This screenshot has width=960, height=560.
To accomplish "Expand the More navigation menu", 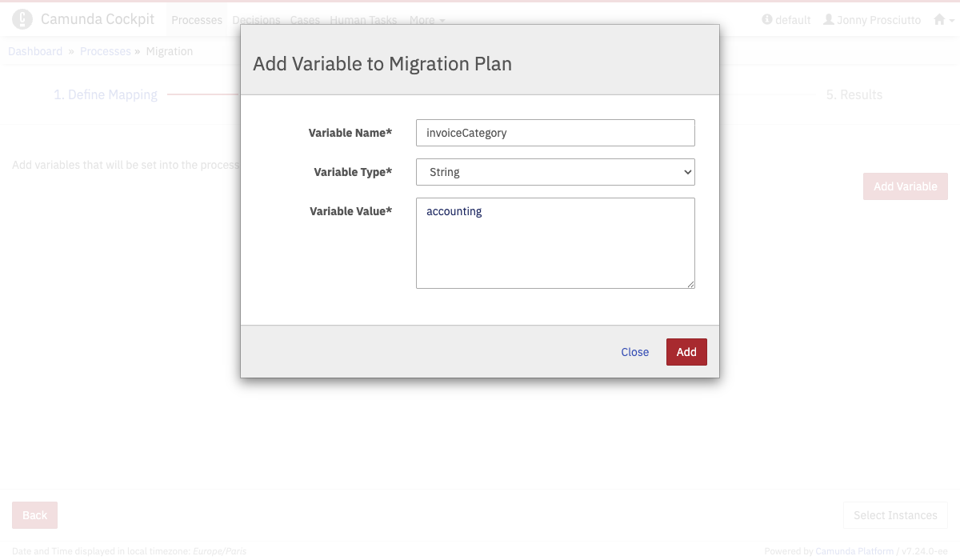I will pos(427,20).
